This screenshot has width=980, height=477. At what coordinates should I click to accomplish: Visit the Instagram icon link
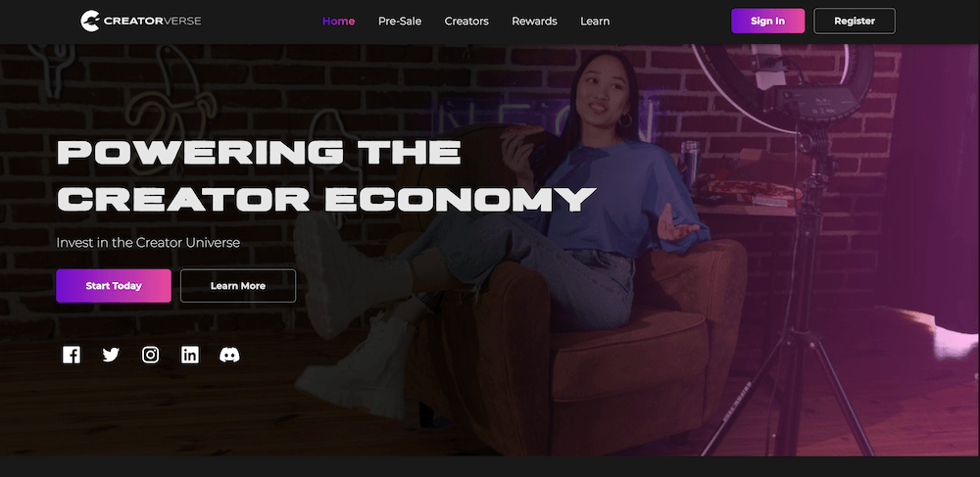tap(150, 356)
